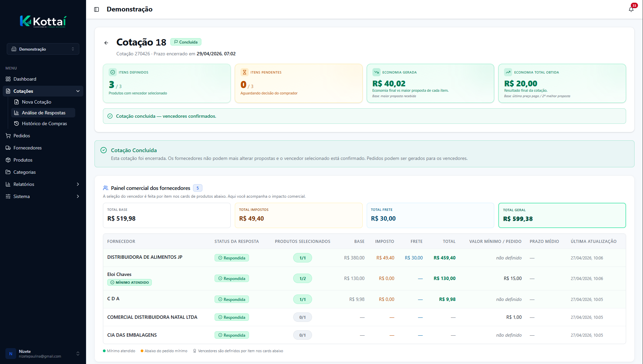Screen dimensions: 643x364
Task: Open Categorias page
Action: click(43, 172)
